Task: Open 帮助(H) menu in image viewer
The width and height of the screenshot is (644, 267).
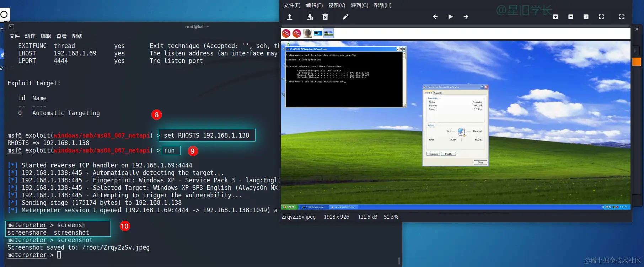Action: [382, 5]
